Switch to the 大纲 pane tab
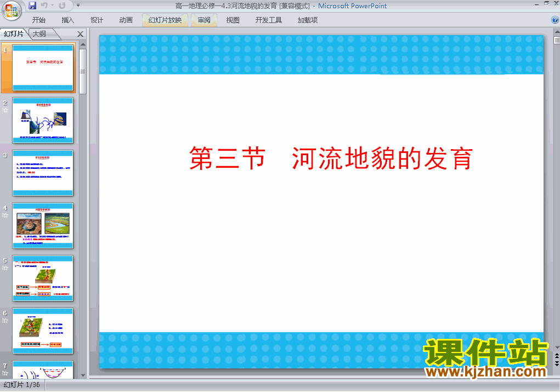The image size is (560, 392). click(x=39, y=34)
